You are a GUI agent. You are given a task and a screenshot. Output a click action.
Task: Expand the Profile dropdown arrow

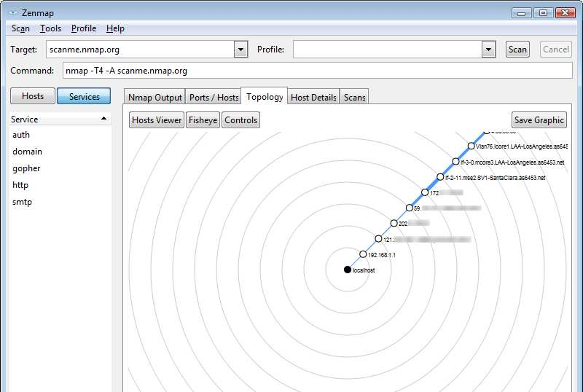click(488, 50)
